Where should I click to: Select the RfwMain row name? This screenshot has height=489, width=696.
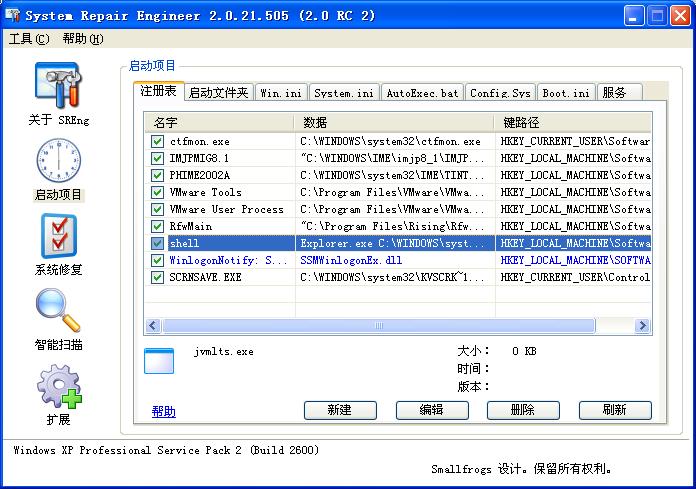pyautogui.click(x=191, y=226)
